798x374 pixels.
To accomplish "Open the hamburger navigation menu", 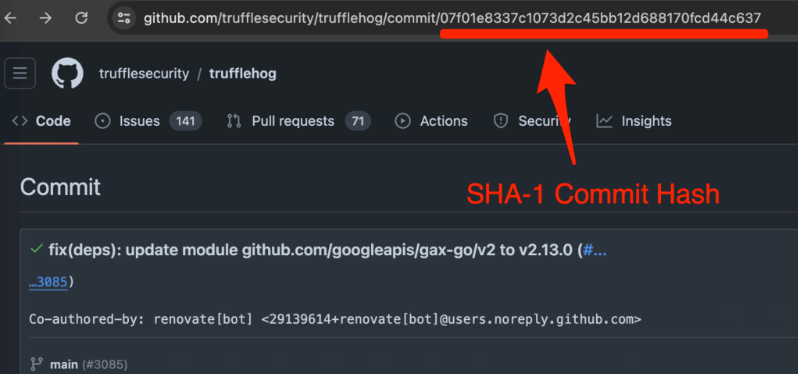I will [20, 73].
